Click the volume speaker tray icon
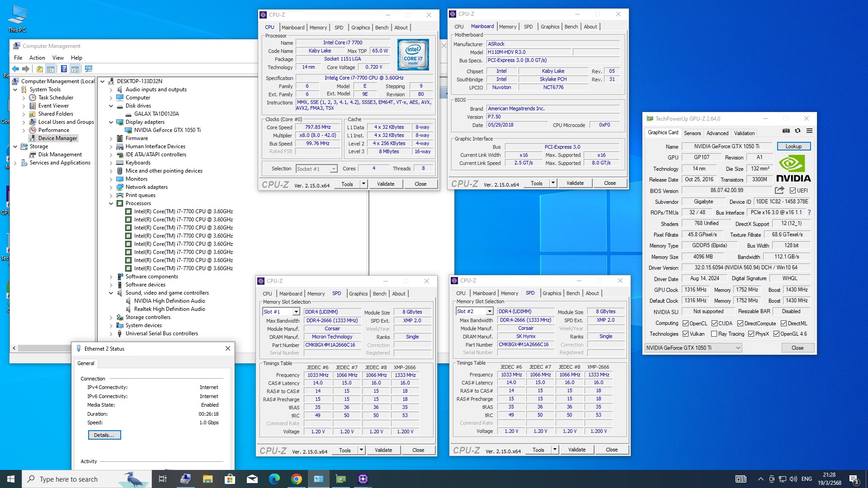The height and width of the screenshot is (488, 868). (793, 479)
